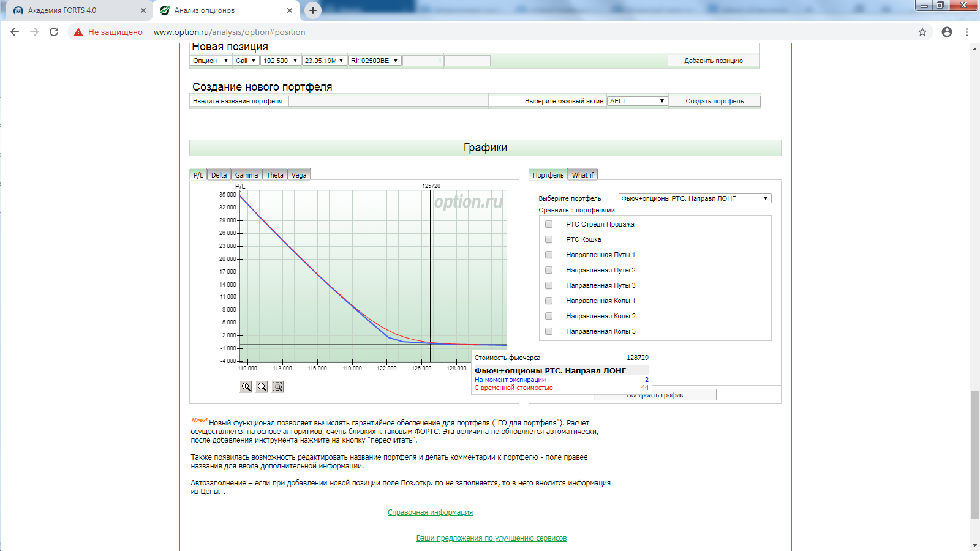The image size is (980, 551).
Task: Focus the portfolio name input field
Action: (388, 101)
